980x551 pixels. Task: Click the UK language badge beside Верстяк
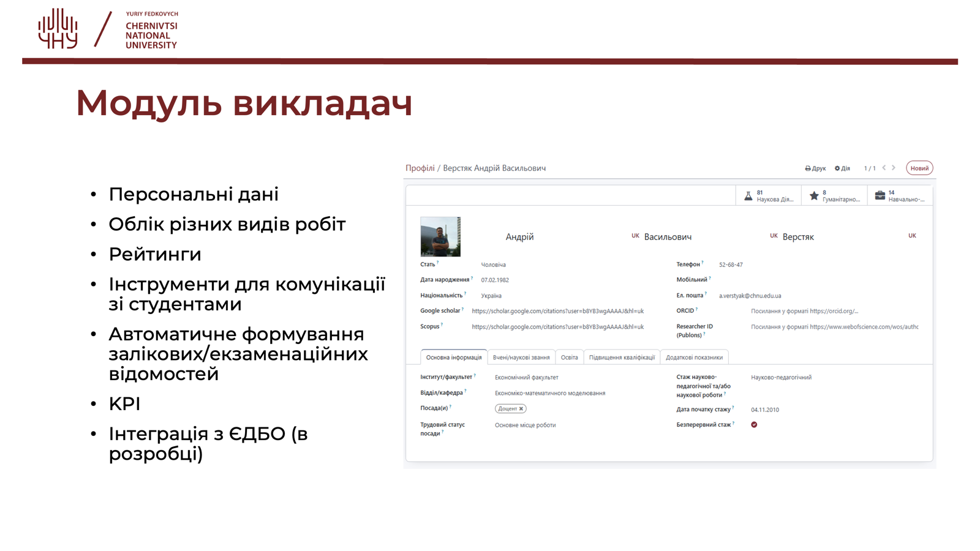(912, 236)
